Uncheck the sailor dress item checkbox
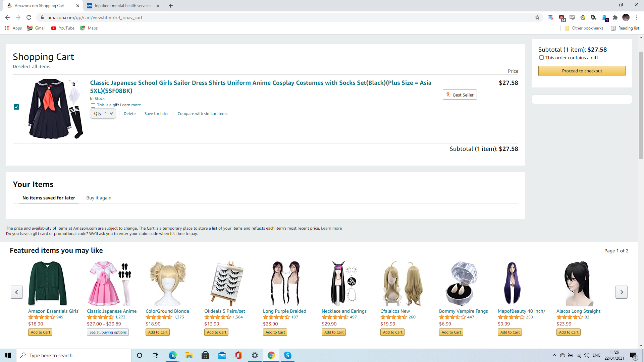Image resolution: width=644 pixels, height=362 pixels. point(16,107)
